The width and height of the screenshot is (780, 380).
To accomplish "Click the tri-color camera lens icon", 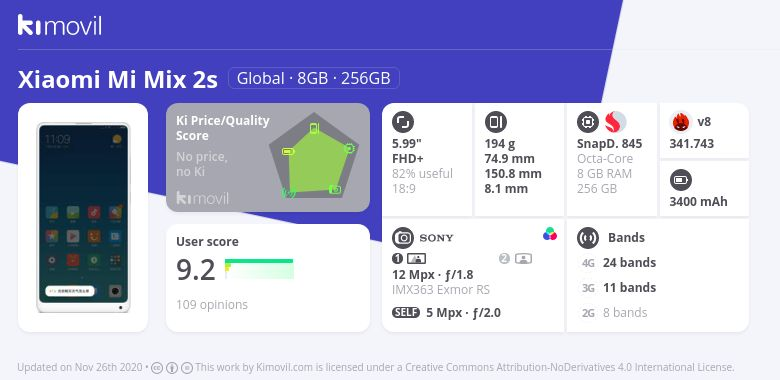I will tap(550, 234).
